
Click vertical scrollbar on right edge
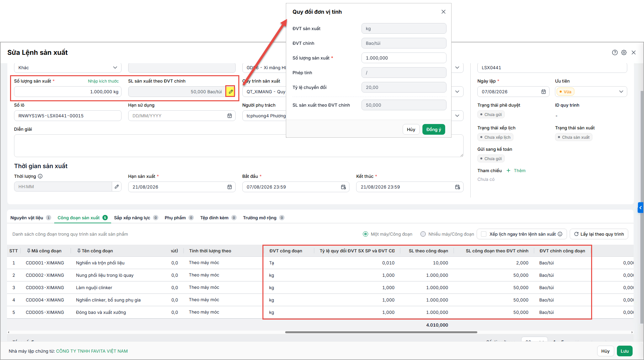(x=641, y=207)
